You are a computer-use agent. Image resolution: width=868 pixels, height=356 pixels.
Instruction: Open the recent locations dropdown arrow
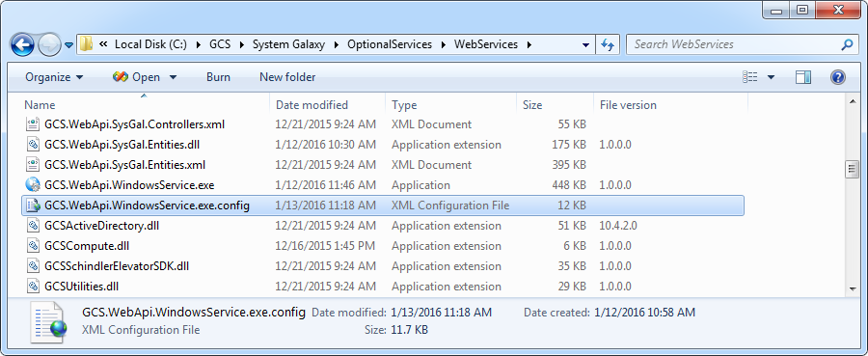point(68,45)
